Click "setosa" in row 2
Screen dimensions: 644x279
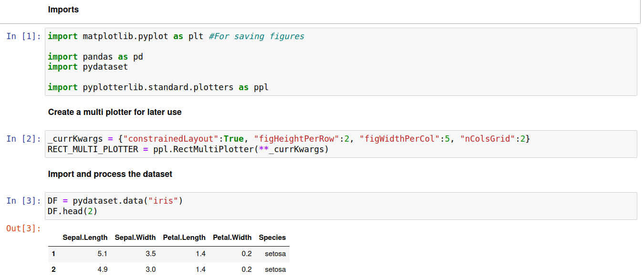[x=275, y=269]
